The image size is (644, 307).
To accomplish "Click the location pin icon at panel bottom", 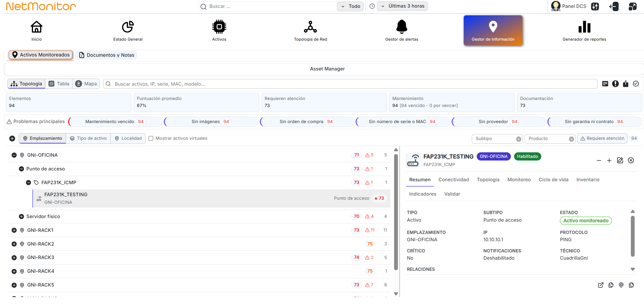I will point(621,285).
